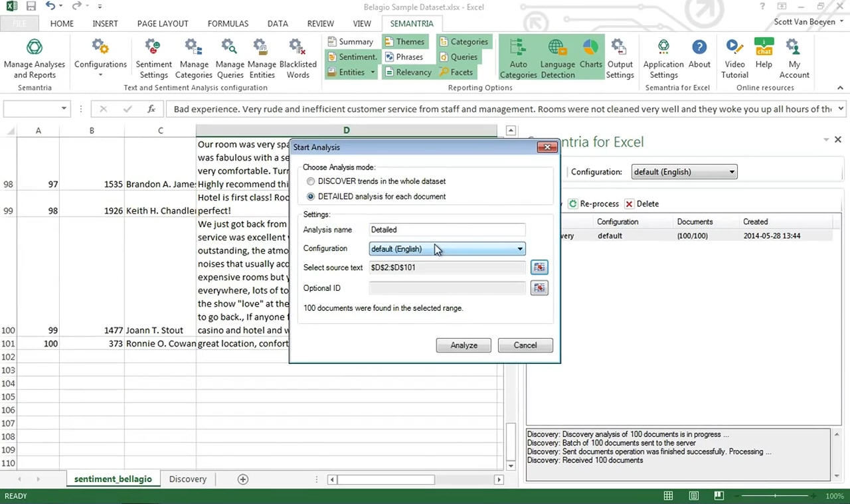This screenshot has width=850, height=504.
Task: Save the workbook from Quick Access toolbar
Action: pos(31,7)
